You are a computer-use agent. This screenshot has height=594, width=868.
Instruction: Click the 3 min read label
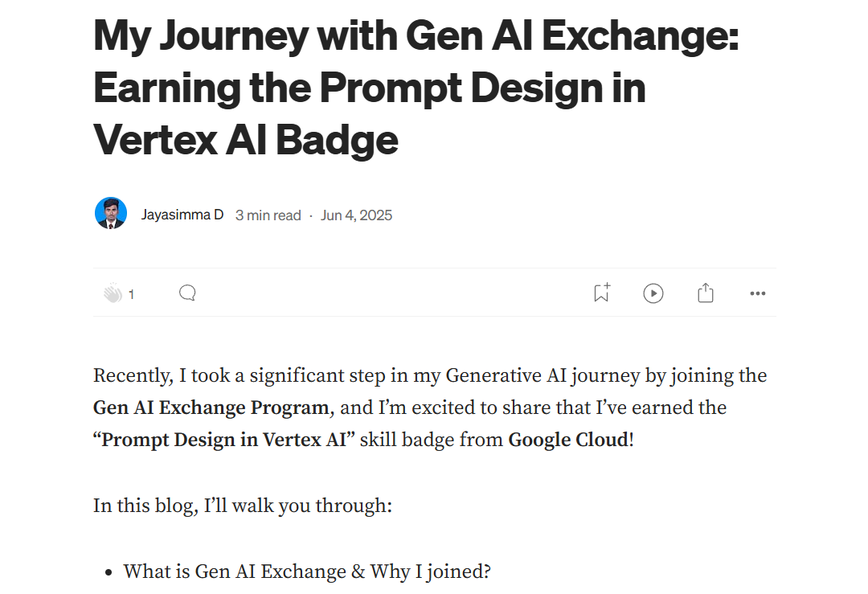click(x=268, y=215)
